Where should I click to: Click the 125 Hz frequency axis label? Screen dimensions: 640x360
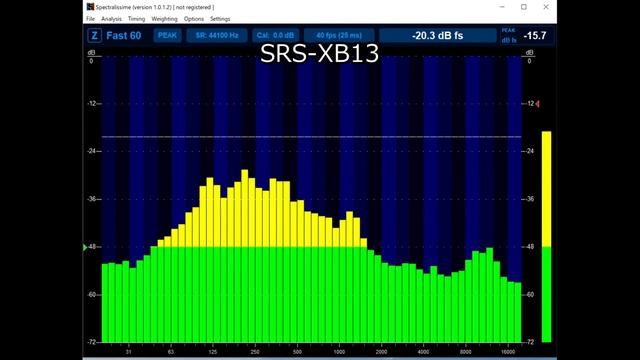213,352
